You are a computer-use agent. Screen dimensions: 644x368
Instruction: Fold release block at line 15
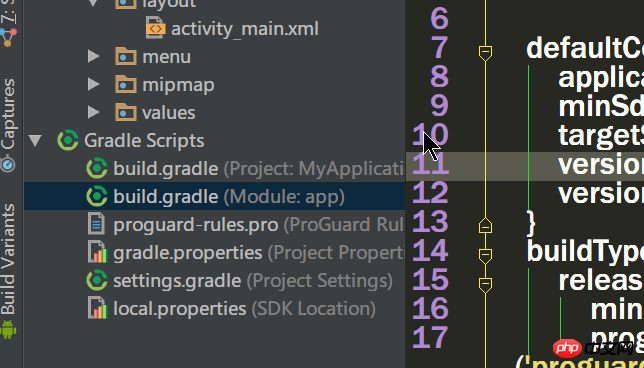point(485,284)
